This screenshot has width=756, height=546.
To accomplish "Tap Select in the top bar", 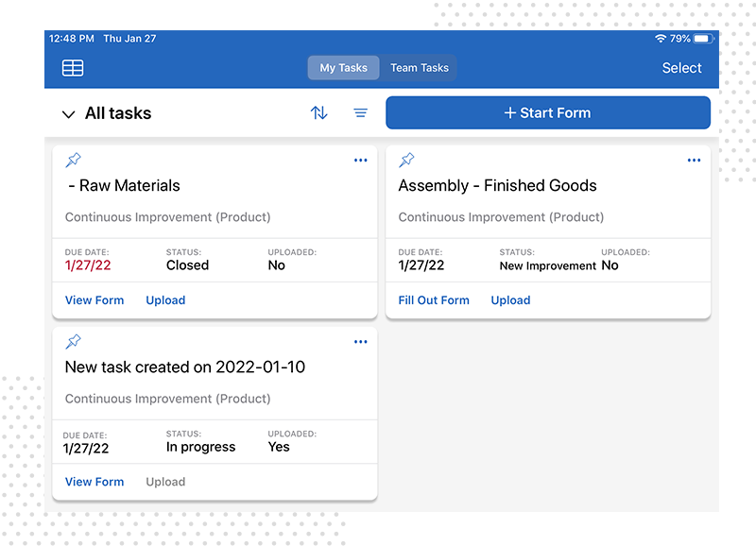I will pos(681,68).
